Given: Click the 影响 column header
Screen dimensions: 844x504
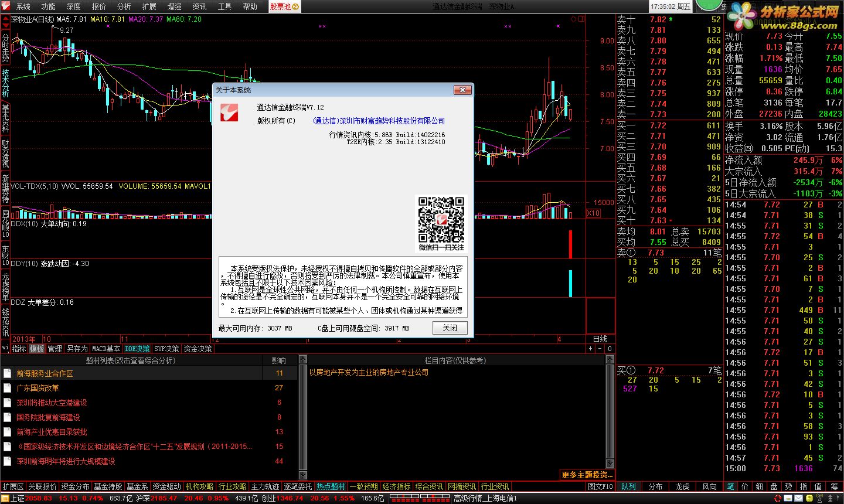Looking at the screenshot, I should 279,360.
